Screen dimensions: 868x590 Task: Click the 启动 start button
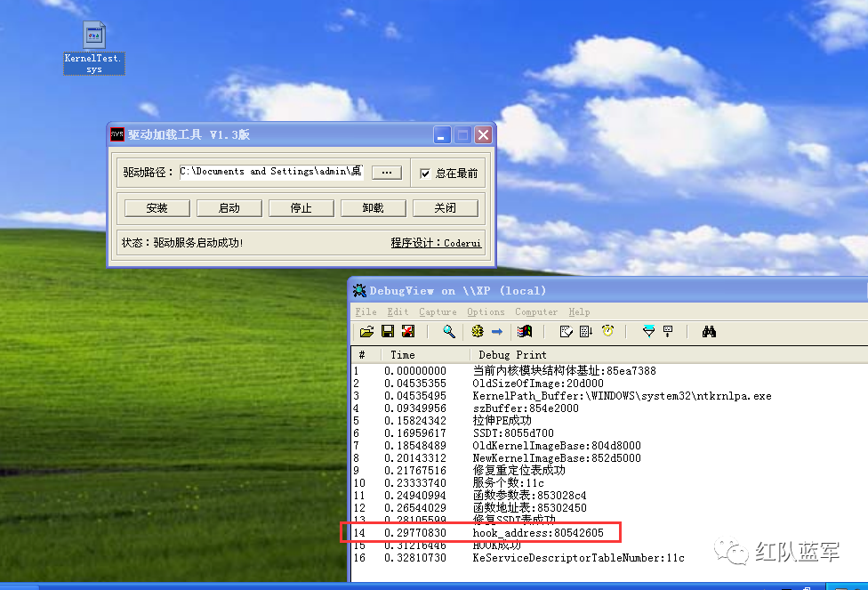(229, 207)
